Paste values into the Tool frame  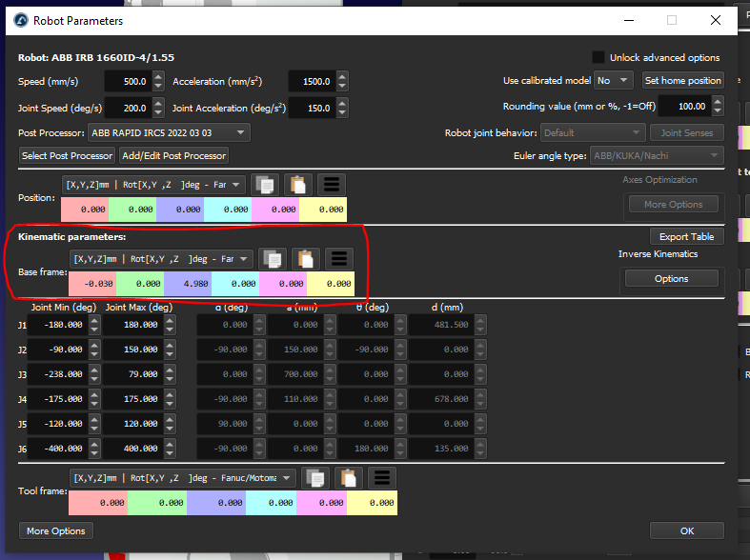point(349,478)
